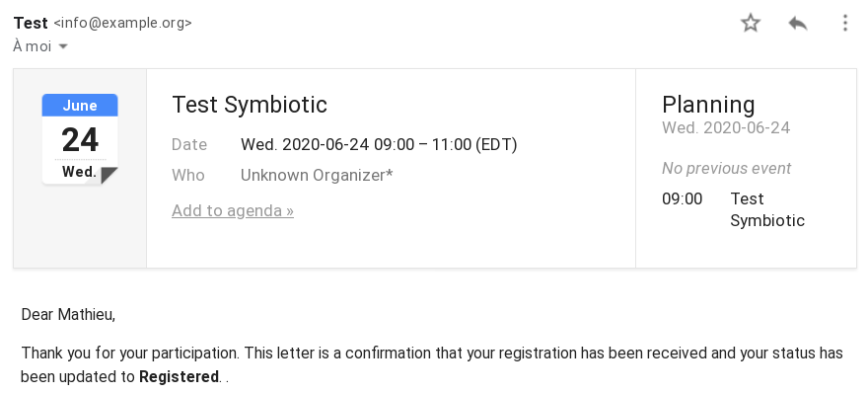Click the bold Registered status word
The height and width of the screenshot is (394, 868).
tap(179, 377)
